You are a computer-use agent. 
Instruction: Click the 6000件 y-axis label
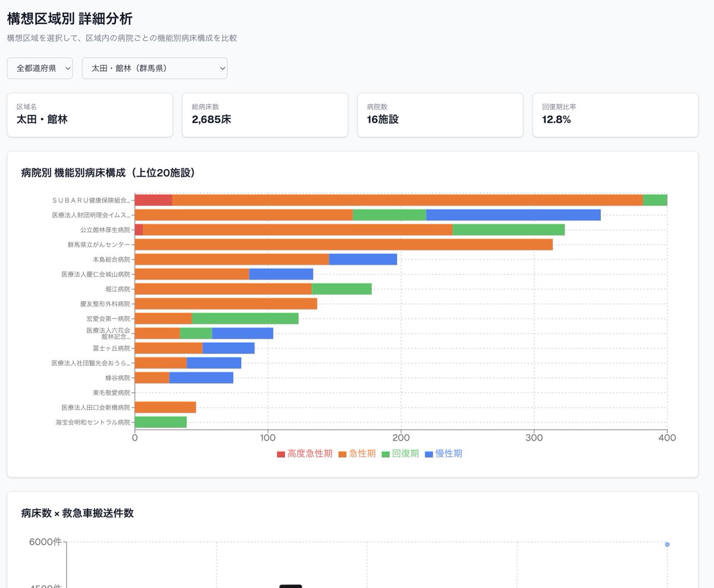pyautogui.click(x=45, y=542)
